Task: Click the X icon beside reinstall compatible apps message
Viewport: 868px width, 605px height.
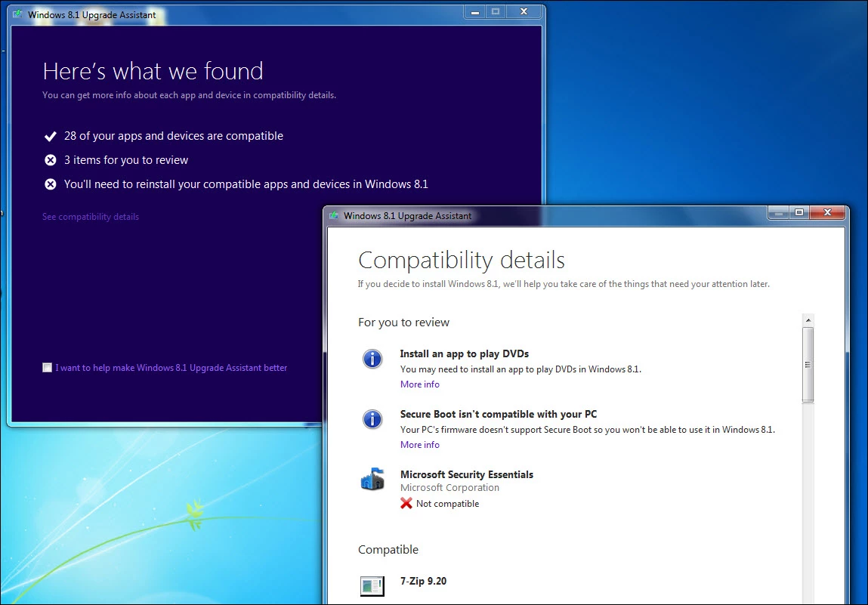Action: point(51,184)
